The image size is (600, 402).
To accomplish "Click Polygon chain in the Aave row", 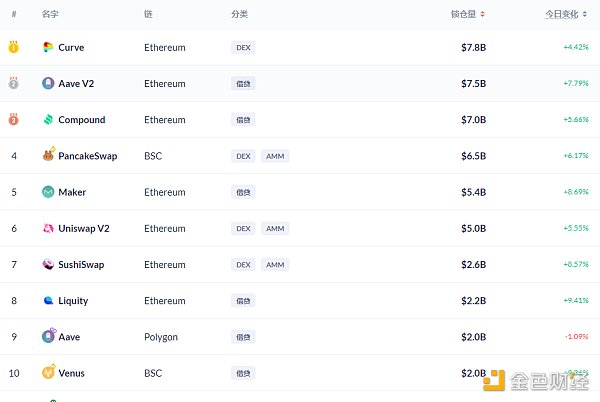I will point(161,337).
